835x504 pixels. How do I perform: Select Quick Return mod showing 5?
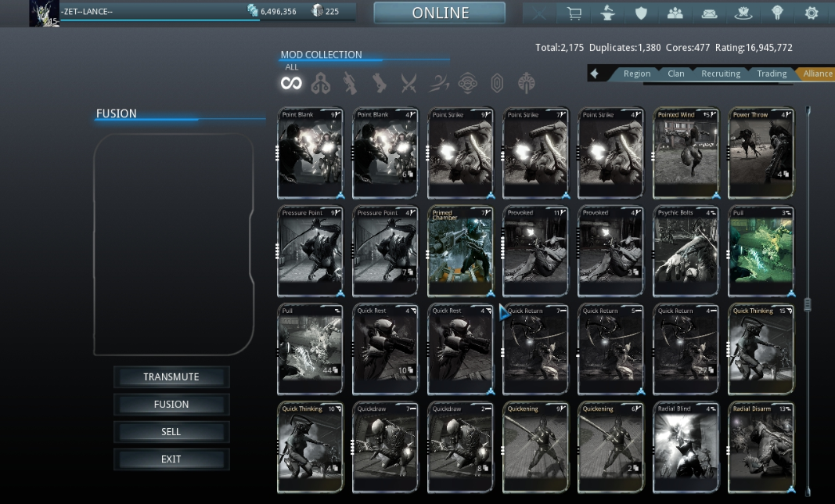coord(611,349)
